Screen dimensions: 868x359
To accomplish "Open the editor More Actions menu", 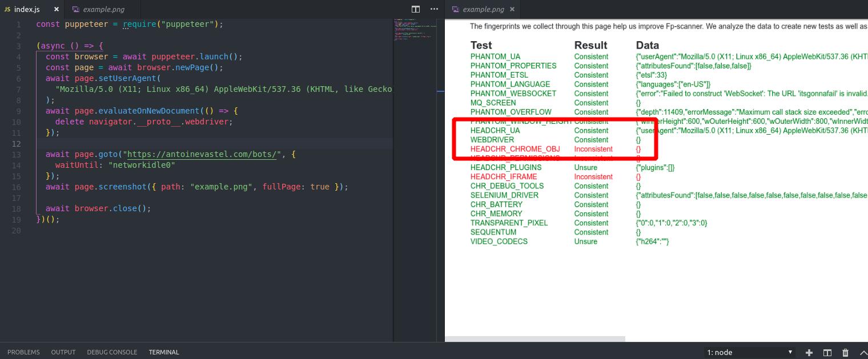I will pyautogui.click(x=434, y=9).
